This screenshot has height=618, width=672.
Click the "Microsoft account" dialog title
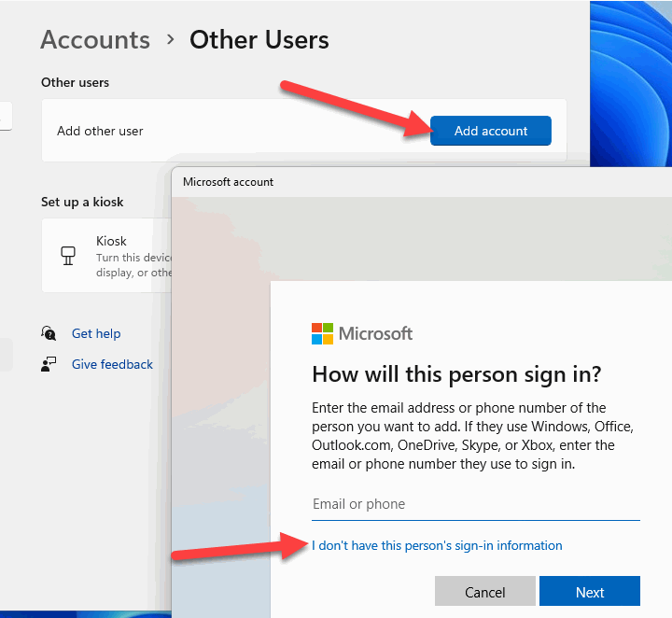coord(228,182)
